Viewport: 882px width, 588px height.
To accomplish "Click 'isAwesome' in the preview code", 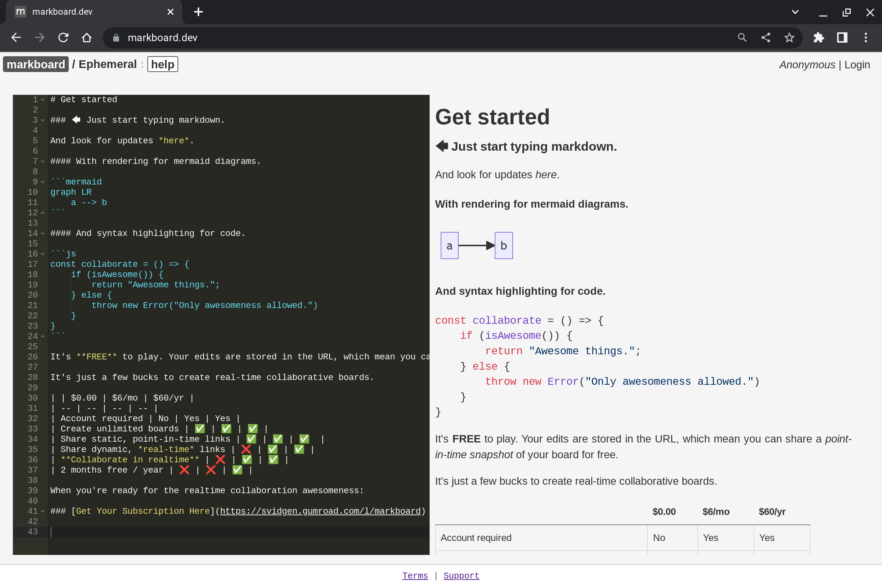I will coord(513,336).
